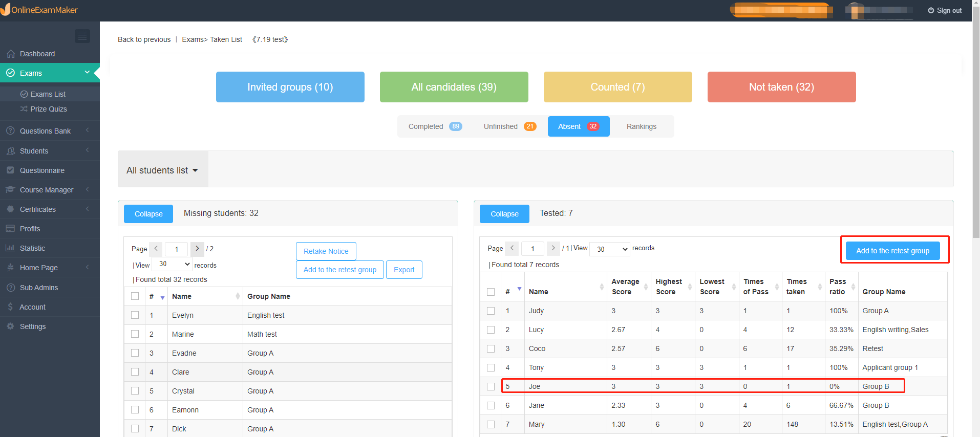Image resolution: width=980 pixels, height=437 pixels.
Task: Switch to the Completed tab
Action: tap(435, 126)
